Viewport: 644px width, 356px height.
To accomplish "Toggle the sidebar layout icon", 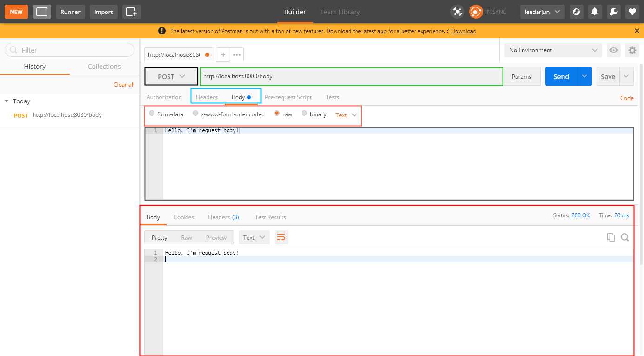I will 42,12.
